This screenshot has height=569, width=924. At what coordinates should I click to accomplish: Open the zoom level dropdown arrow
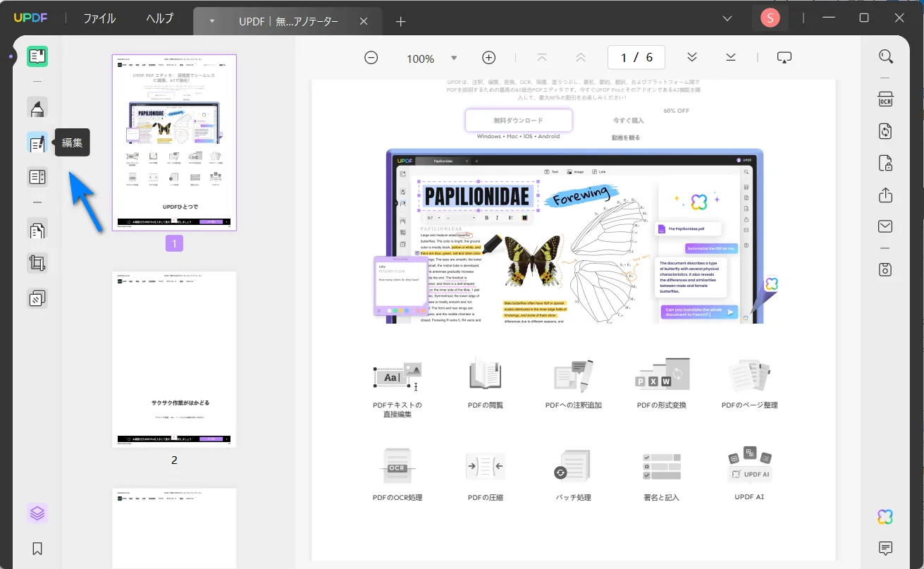pos(454,58)
